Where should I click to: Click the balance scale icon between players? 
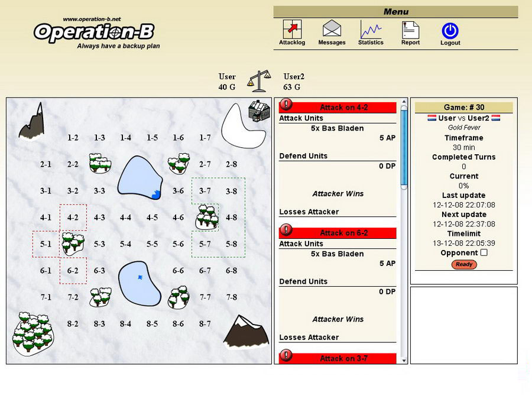tap(259, 81)
